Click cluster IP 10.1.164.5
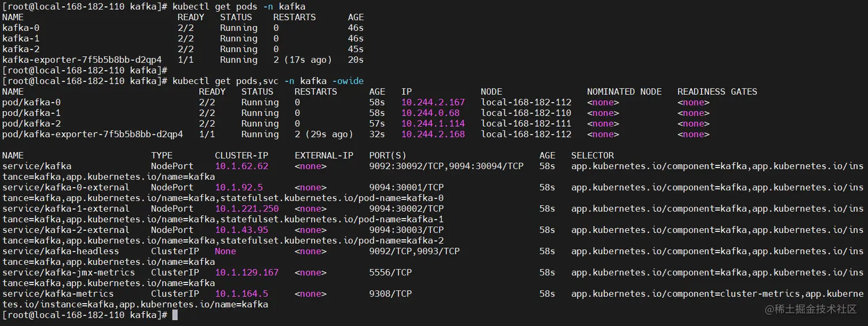Image resolution: width=868 pixels, height=326 pixels. [x=242, y=293]
